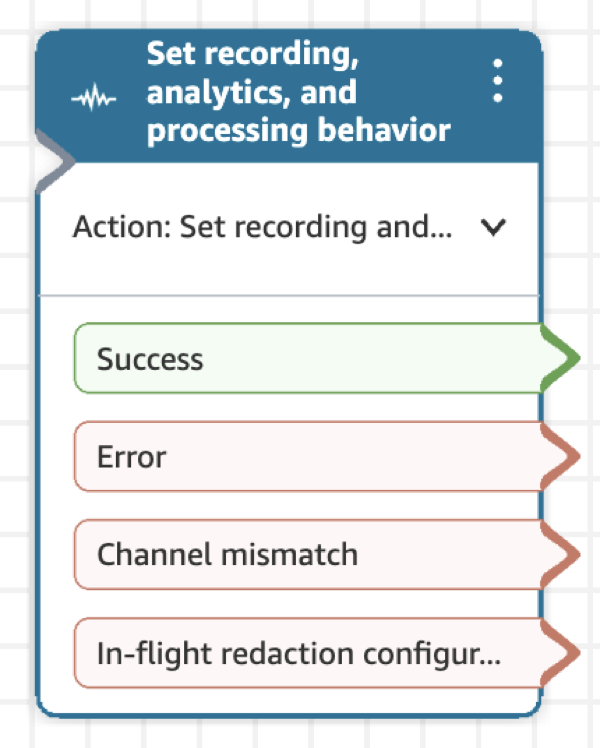Click the 'Set recording, analytics' block title
The image size is (600, 748).
point(298,93)
